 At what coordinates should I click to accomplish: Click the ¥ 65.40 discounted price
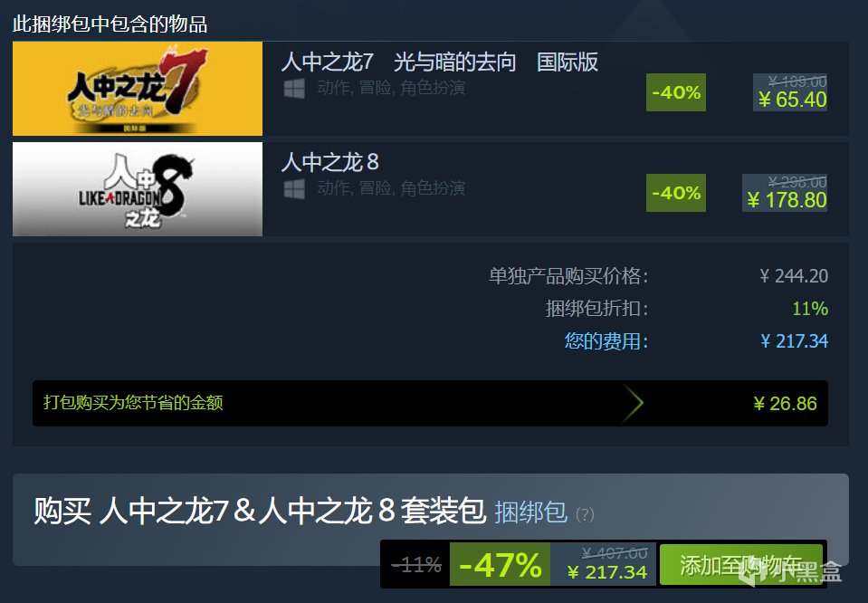[792, 100]
